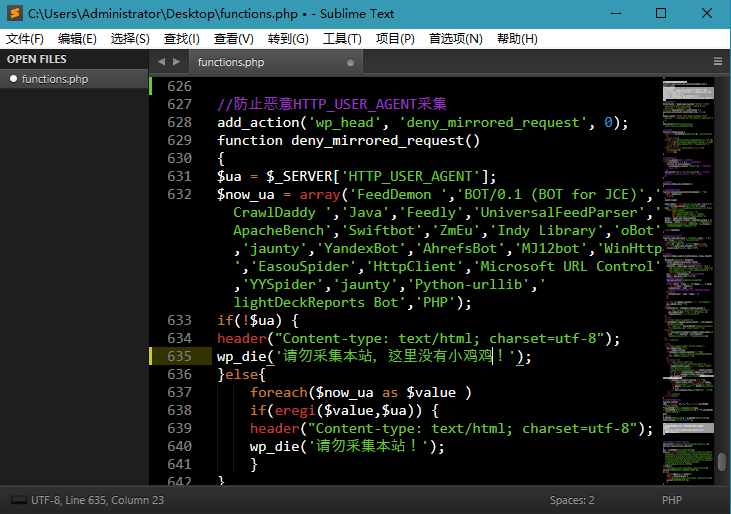
Task: Select functions.php in Open Files sidebar
Action: (55, 79)
